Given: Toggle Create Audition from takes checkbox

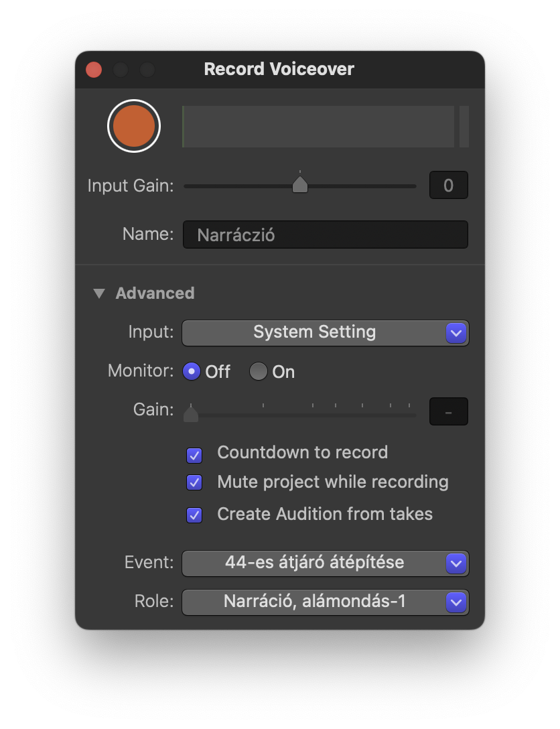Looking at the screenshot, I should (194, 515).
